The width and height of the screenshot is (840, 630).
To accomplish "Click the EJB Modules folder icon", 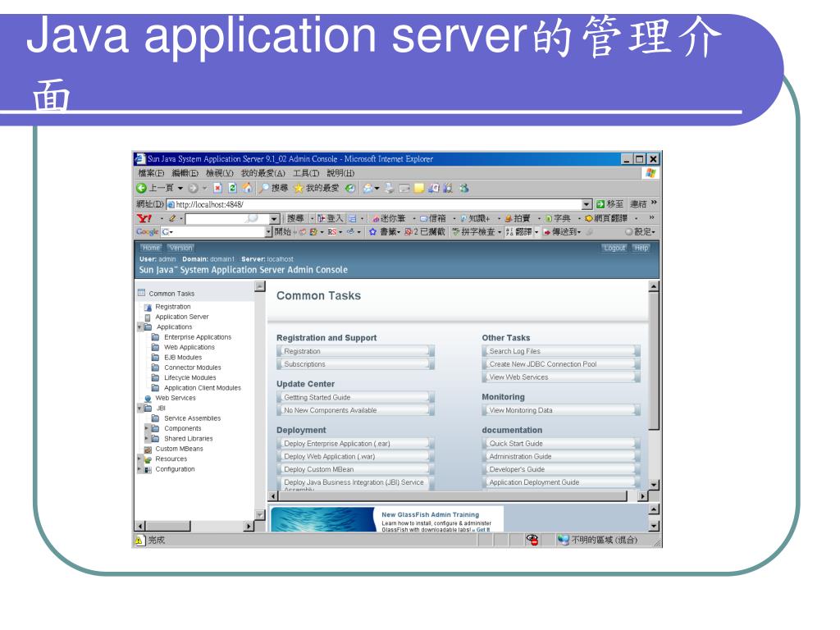I will 155,358.
